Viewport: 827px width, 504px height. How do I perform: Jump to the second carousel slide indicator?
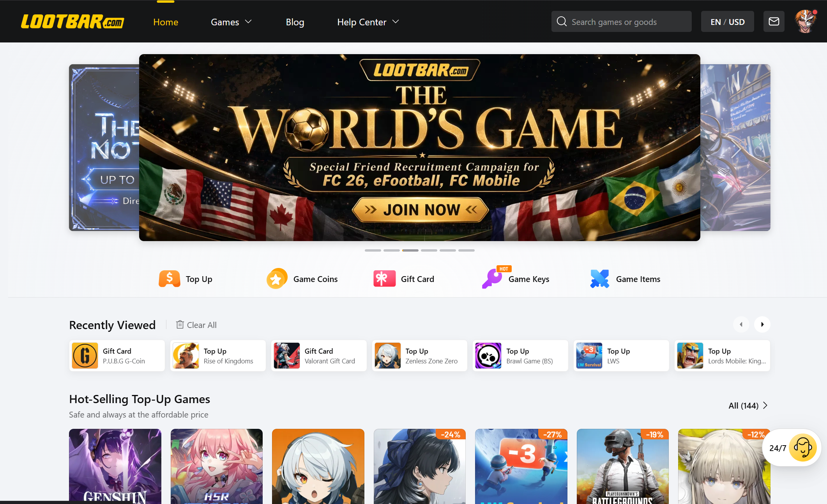tap(392, 250)
